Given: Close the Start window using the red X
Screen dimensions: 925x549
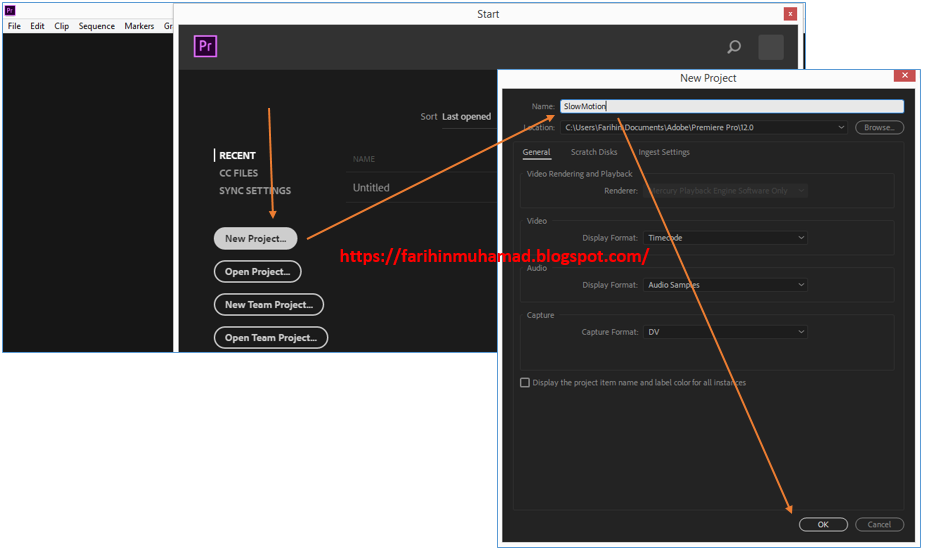Looking at the screenshot, I should click(790, 14).
